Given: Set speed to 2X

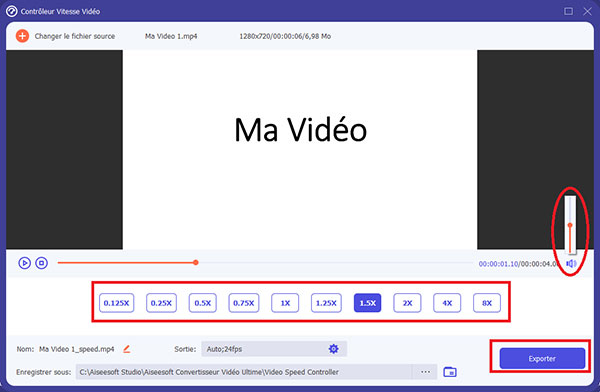Looking at the screenshot, I should coord(407,303).
